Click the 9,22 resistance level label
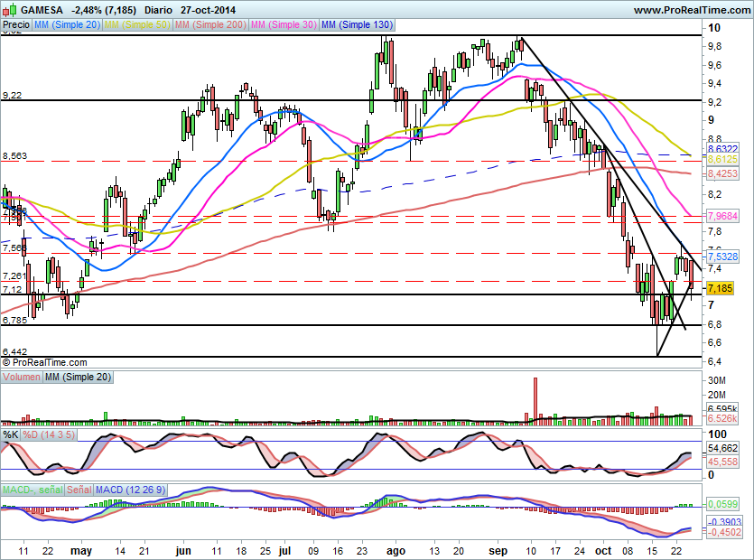 tap(12, 95)
